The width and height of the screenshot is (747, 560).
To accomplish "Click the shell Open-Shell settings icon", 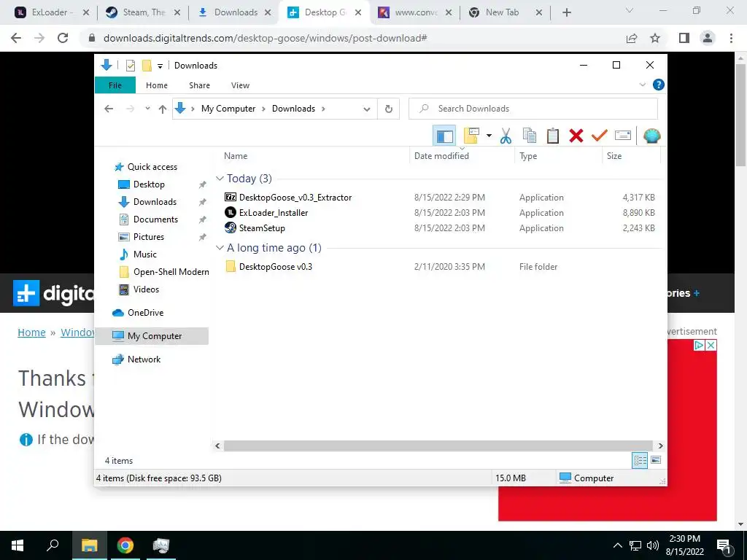I will coord(651,136).
